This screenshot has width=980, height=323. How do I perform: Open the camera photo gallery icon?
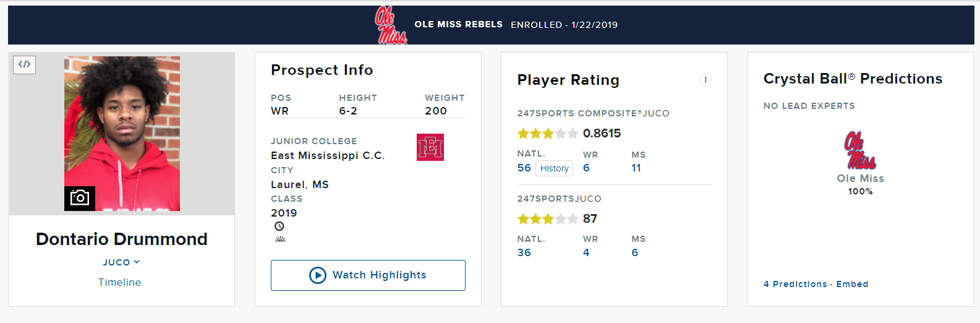(x=80, y=198)
